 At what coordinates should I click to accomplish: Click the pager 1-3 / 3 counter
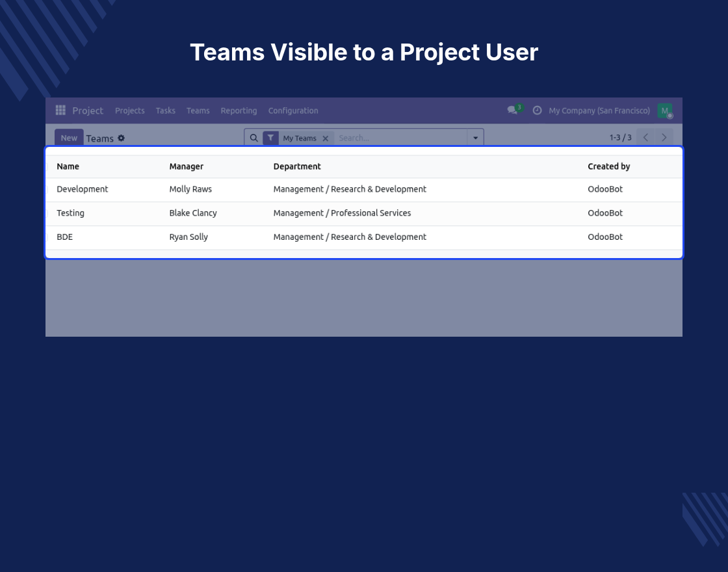[620, 137]
